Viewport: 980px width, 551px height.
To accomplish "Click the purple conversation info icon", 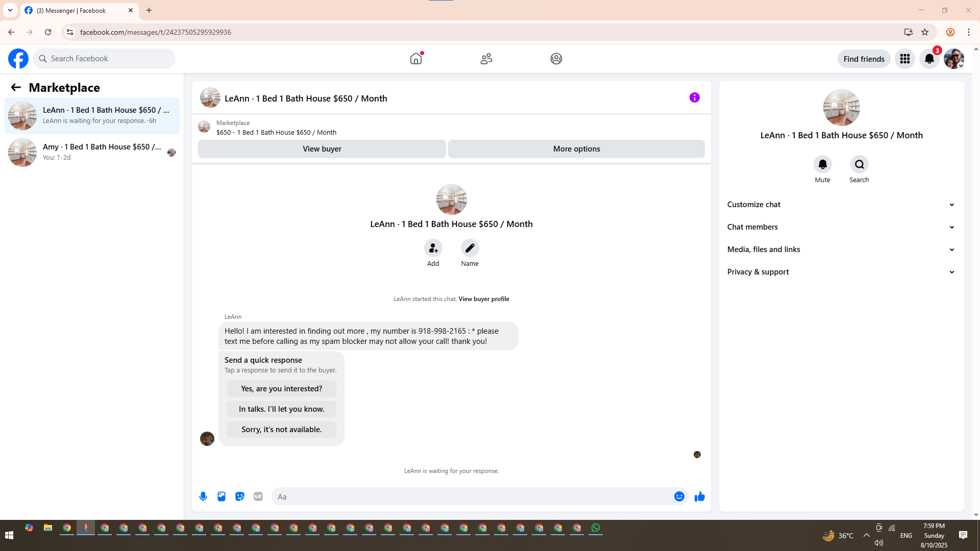I will [694, 97].
